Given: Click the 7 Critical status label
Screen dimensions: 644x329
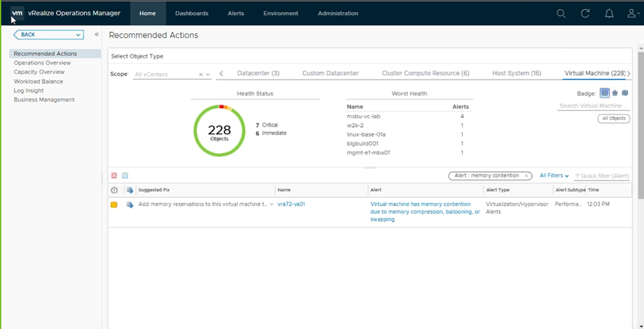Looking at the screenshot, I should click(267, 125).
